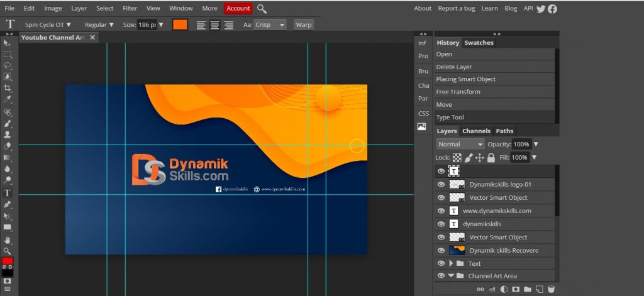
Task: Toggle lock transparent pixels
Action: click(x=457, y=157)
